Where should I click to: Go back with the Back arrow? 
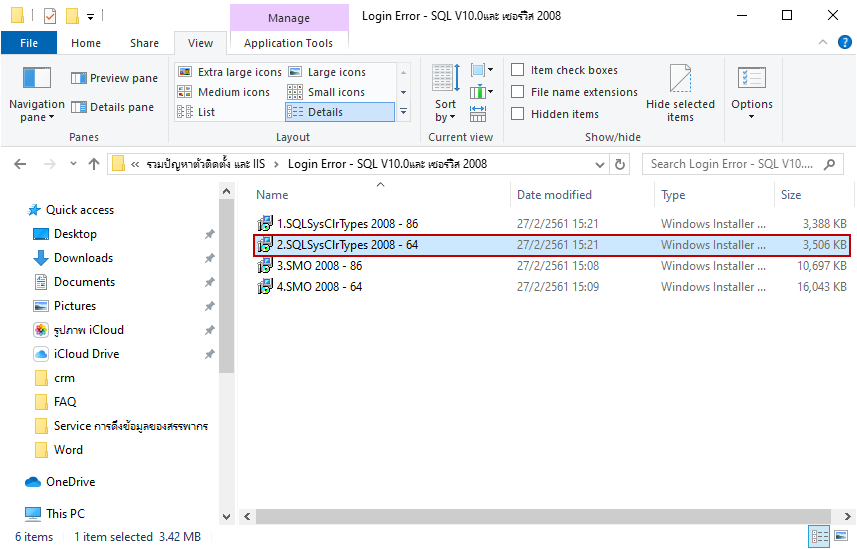click(x=20, y=164)
